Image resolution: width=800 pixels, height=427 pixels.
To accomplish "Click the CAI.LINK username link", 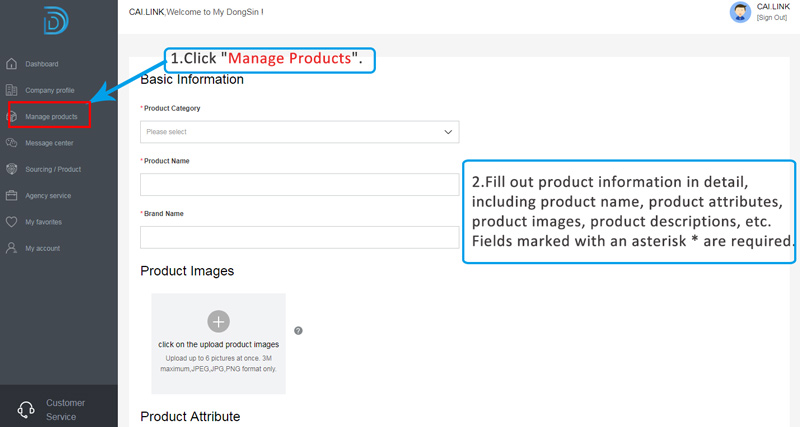I will 773,7.
